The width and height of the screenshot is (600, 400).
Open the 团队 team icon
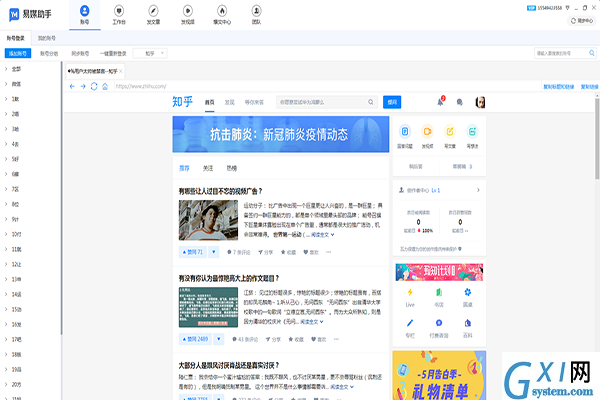(x=256, y=15)
